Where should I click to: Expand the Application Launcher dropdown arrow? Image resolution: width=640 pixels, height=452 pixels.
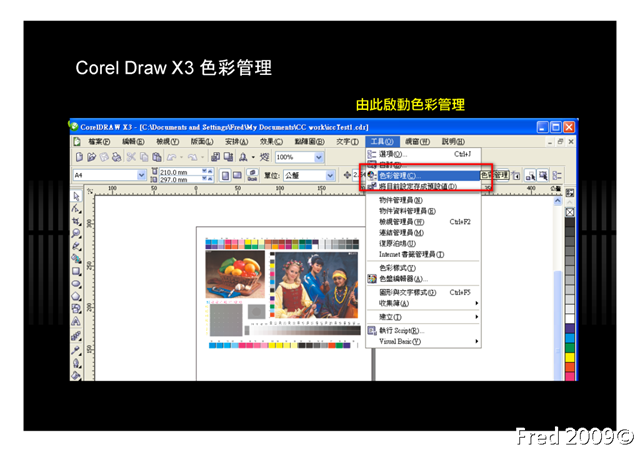(x=253, y=157)
